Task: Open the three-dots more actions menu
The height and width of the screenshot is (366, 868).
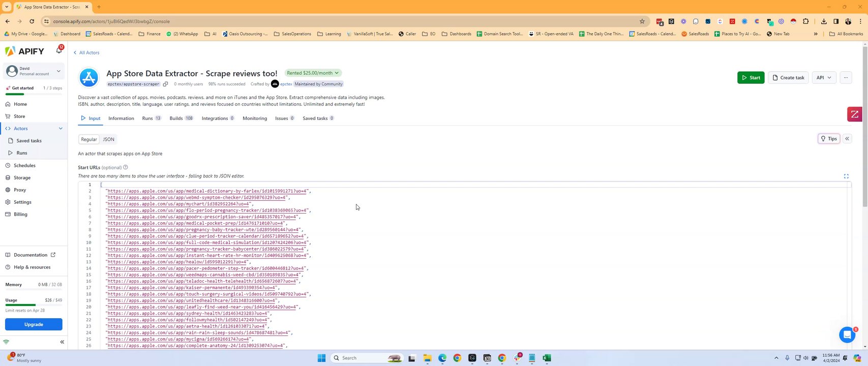Action: click(846, 78)
